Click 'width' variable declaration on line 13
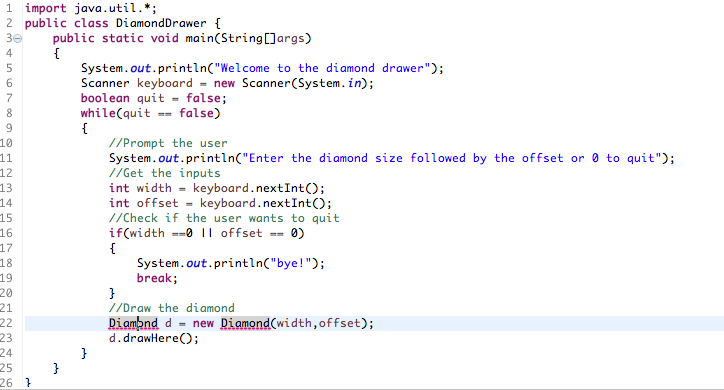Viewport: 724px width, 390px height. tap(154, 188)
